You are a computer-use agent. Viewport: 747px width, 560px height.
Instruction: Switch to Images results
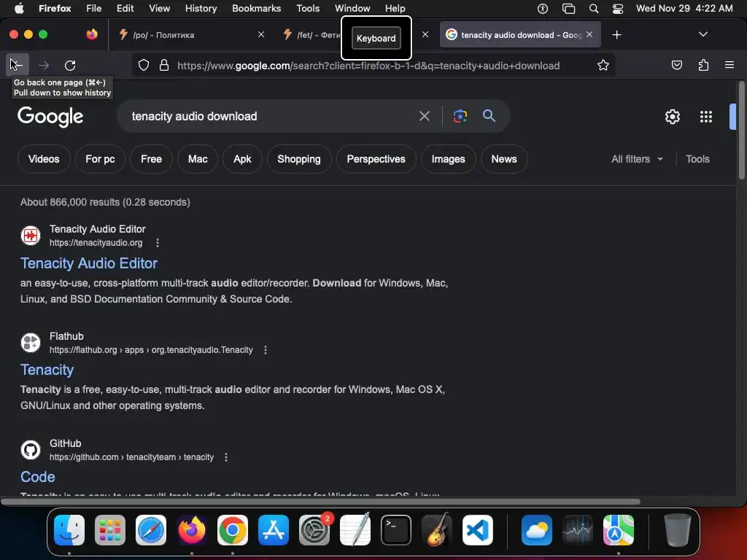[448, 159]
